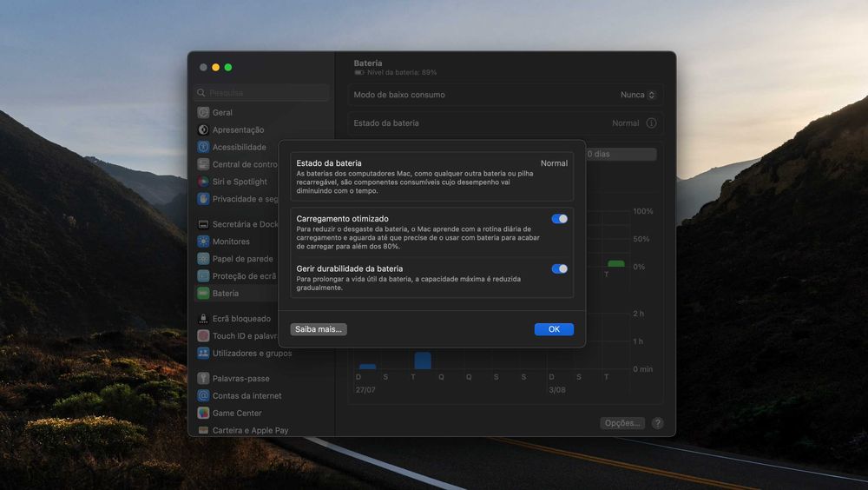
Task: Go to Monitores settings pane
Action: tap(231, 242)
